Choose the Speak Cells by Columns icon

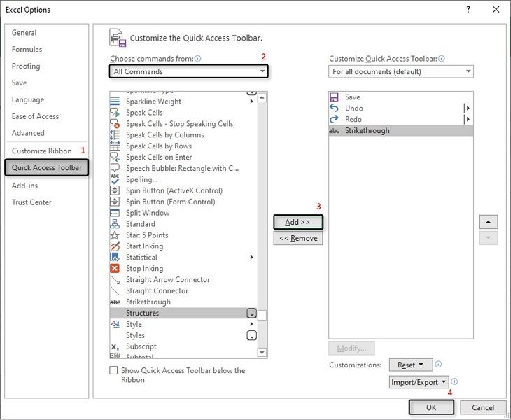click(x=115, y=135)
